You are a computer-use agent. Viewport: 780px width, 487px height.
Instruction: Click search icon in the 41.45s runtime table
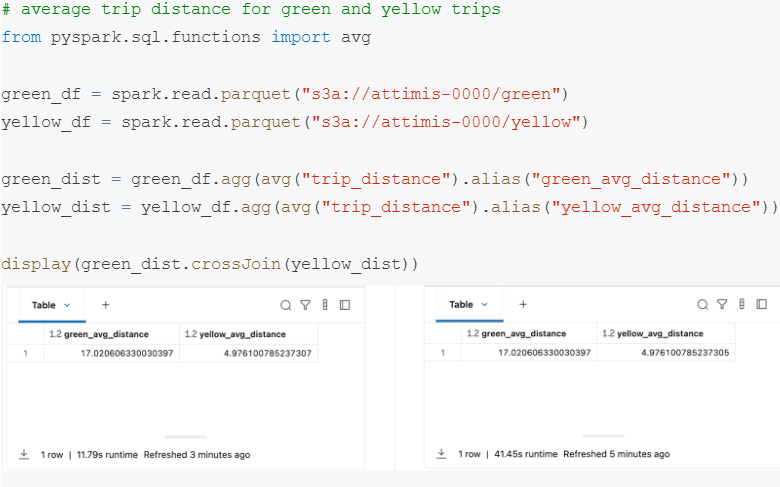pos(703,305)
